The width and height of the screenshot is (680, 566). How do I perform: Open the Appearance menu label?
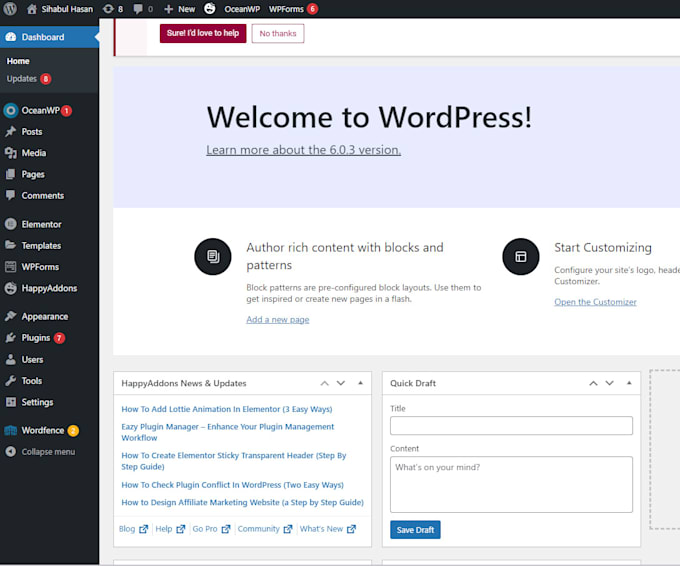(45, 316)
